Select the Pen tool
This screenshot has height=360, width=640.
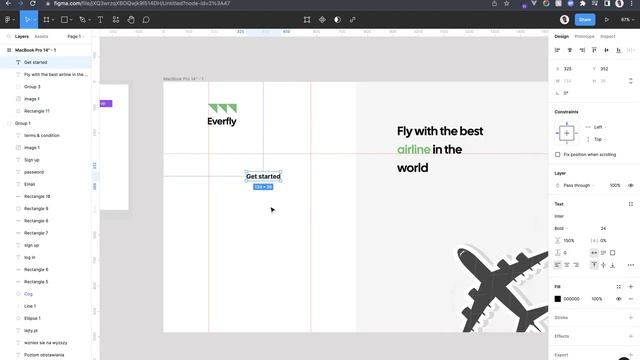tap(82, 20)
